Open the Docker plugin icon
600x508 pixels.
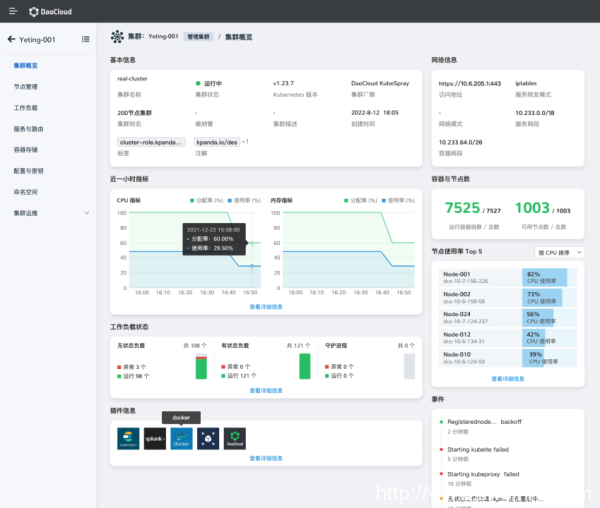coord(181,437)
